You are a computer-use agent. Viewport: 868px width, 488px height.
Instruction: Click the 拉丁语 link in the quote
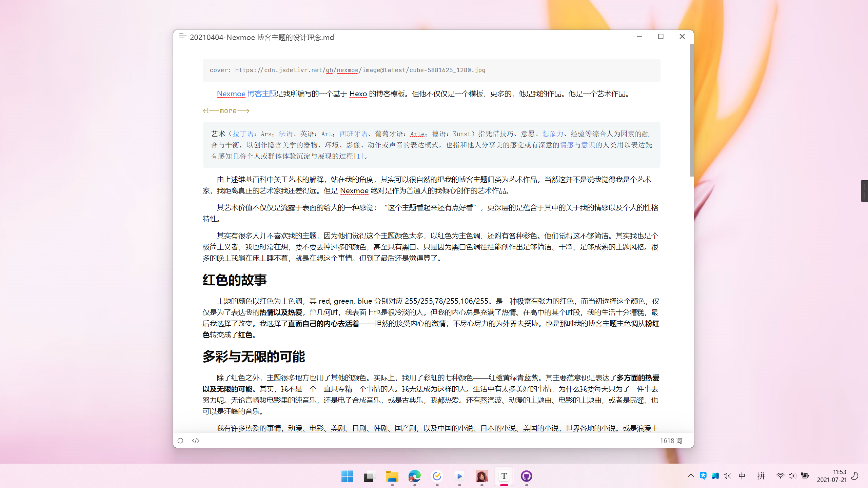tap(243, 134)
